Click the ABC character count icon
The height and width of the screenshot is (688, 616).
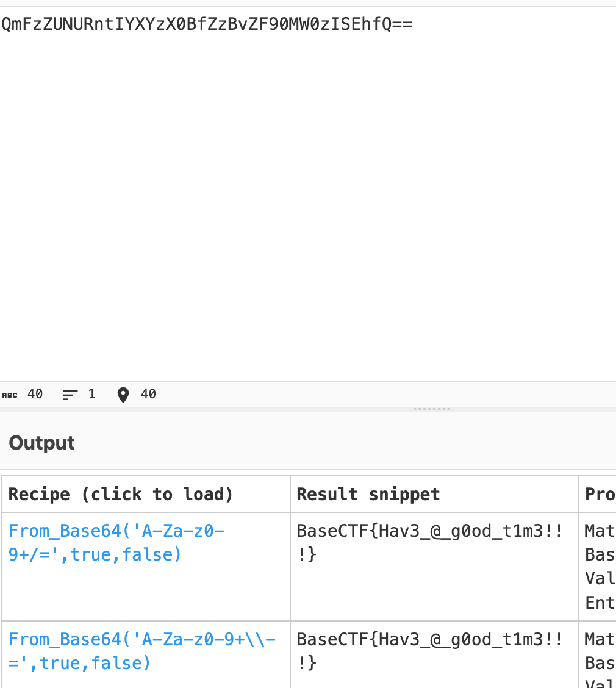[x=10, y=395]
